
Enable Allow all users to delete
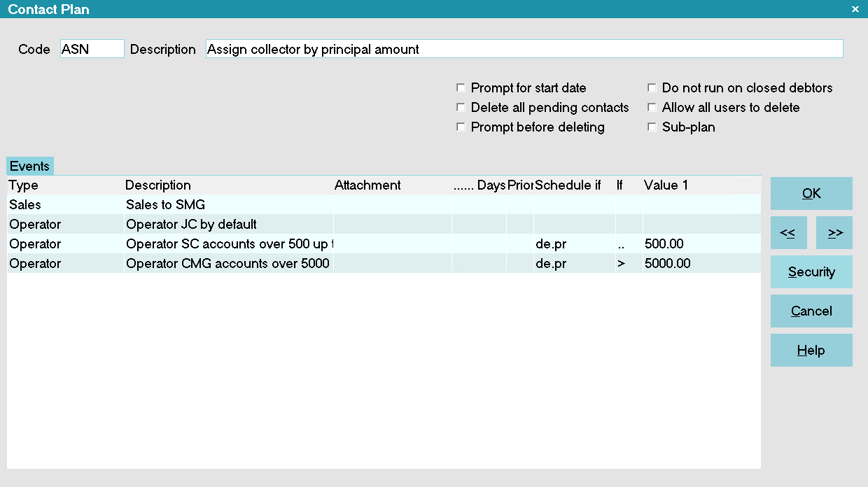[x=652, y=108]
